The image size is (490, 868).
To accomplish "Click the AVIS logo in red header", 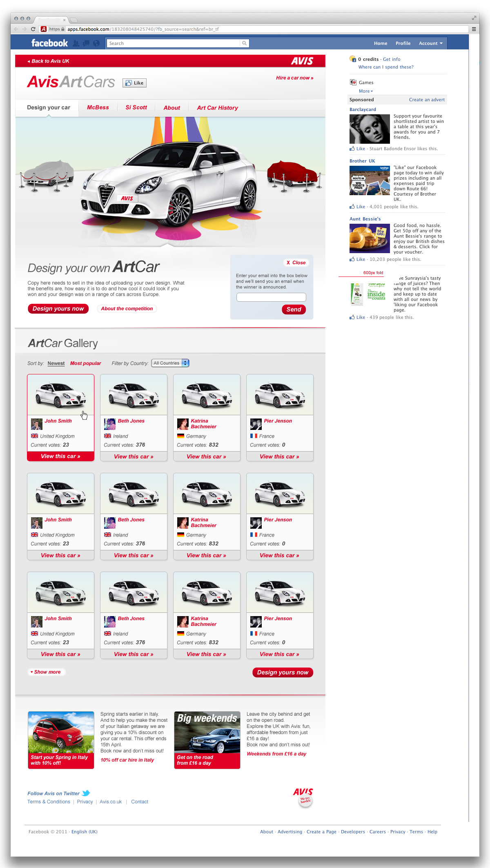I will coord(302,61).
